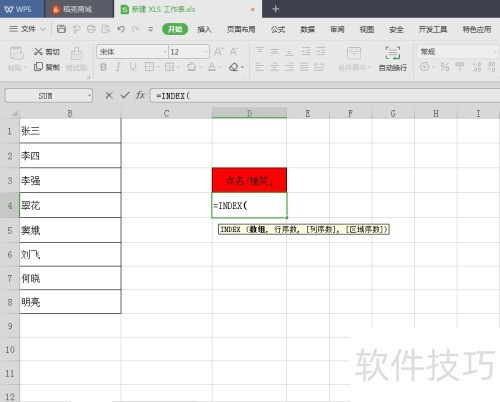Click the increase decimal places icon
Image resolution: width=500 pixels, height=402 pixels.
pos(477,67)
